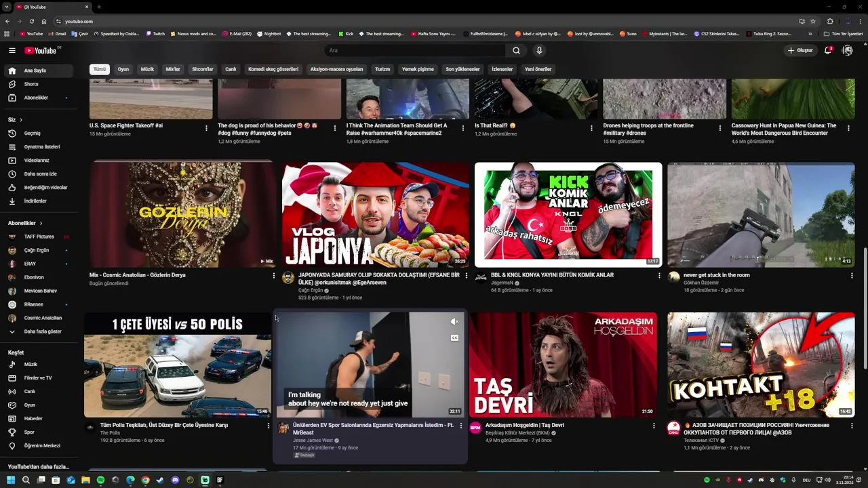This screenshot has width=868, height=488.
Task: Open options for Drones helping troops video
Action: (719, 128)
